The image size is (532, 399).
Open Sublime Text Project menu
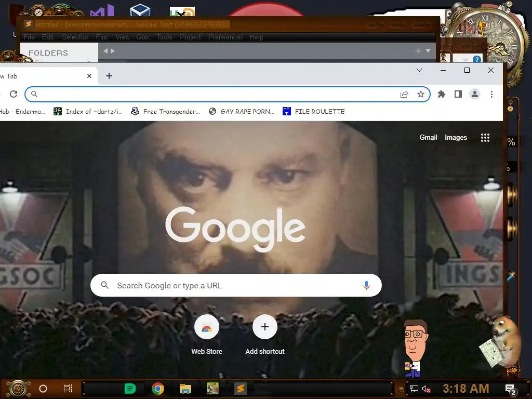190,37
